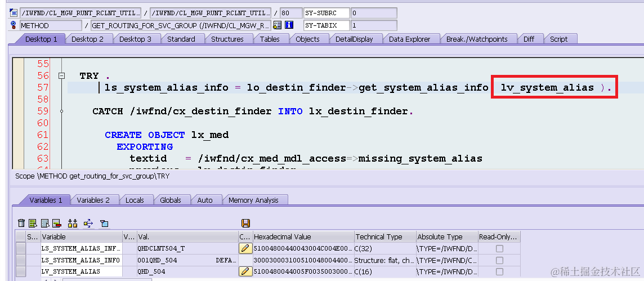Image resolution: width=644 pixels, height=281 pixels.
Task: Click the value cell 001QHD_504
Action: [187, 260]
